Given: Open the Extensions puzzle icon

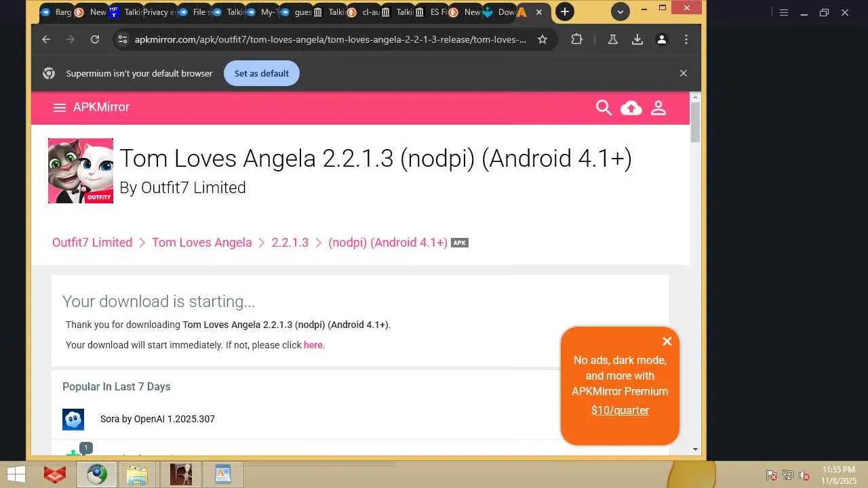Looking at the screenshot, I should click(577, 39).
